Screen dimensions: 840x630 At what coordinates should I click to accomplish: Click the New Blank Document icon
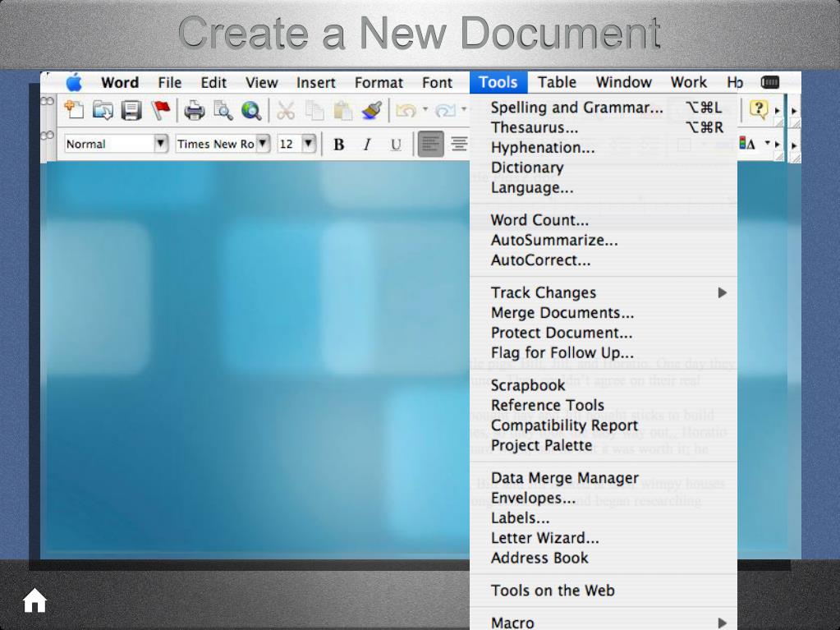pyautogui.click(x=74, y=110)
